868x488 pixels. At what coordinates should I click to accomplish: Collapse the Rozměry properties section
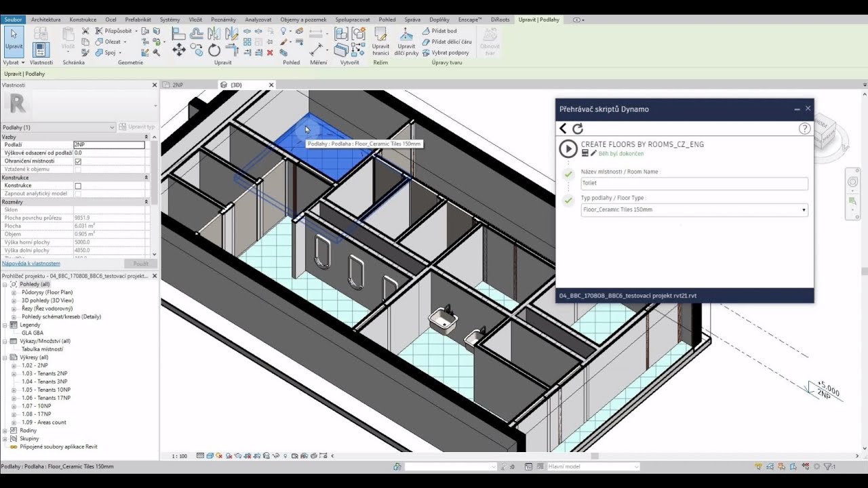point(146,202)
